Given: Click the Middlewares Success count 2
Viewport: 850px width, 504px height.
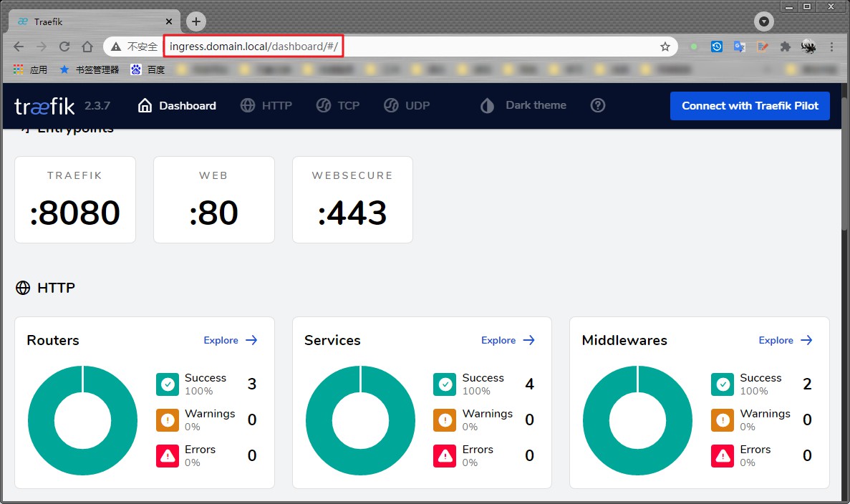Looking at the screenshot, I should coord(807,384).
